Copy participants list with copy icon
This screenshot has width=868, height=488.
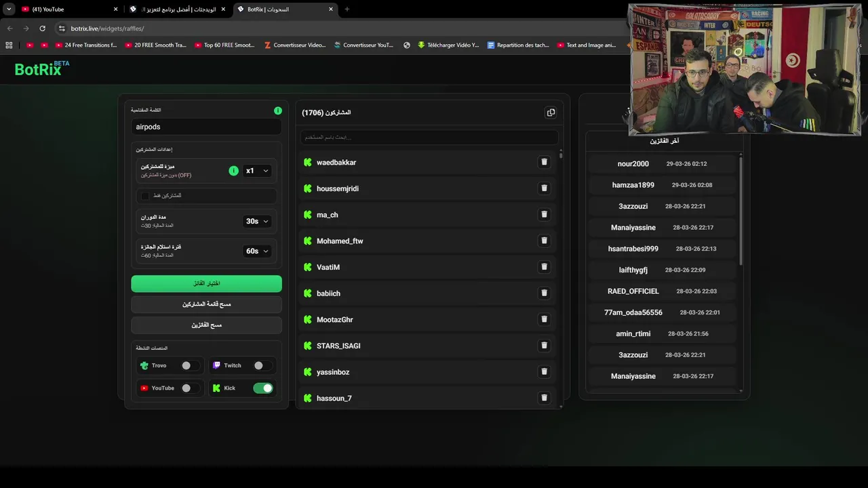pyautogui.click(x=551, y=113)
